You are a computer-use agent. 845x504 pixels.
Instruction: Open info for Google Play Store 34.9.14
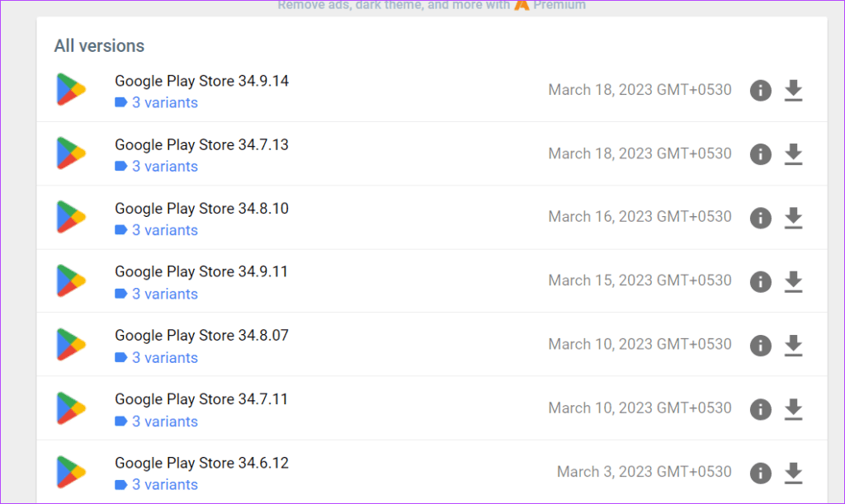[x=760, y=90]
